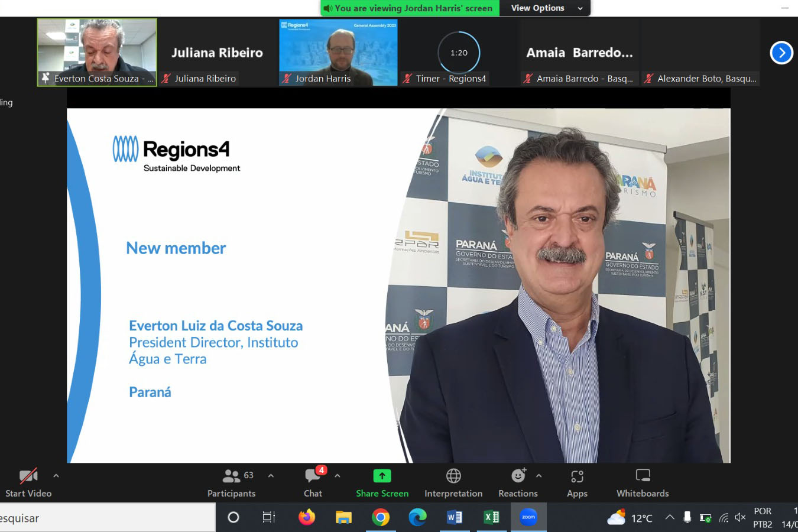Open Firefox from the taskbar
The height and width of the screenshot is (532, 798).
(x=307, y=518)
